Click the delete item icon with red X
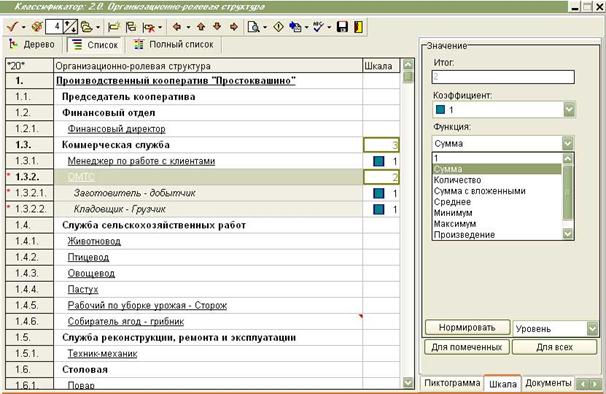The width and height of the screenshot is (606, 394). tap(149, 27)
